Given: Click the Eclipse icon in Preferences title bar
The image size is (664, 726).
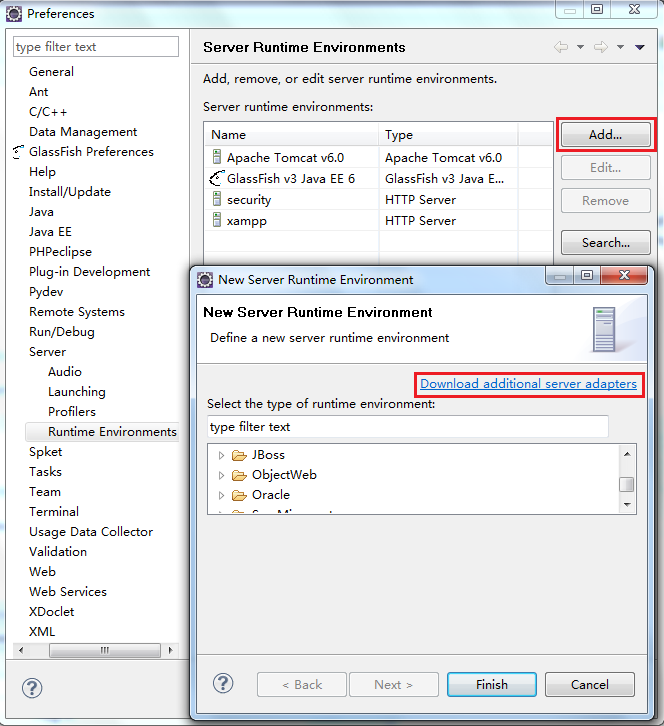Looking at the screenshot, I should click(x=14, y=14).
